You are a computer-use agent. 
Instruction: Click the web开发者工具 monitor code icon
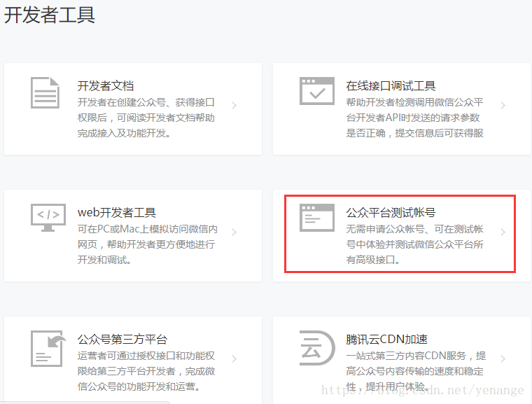pyautogui.click(x=48, y=218)
